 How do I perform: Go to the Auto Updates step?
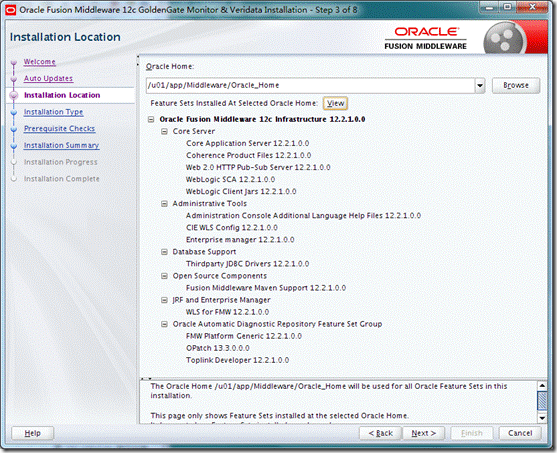48,79
